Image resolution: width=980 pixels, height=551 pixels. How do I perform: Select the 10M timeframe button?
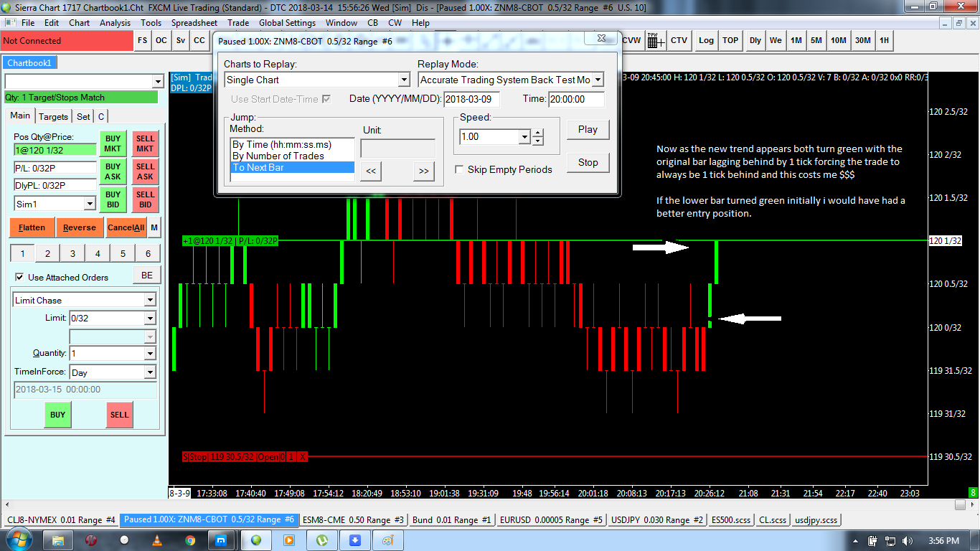[839, 40]
